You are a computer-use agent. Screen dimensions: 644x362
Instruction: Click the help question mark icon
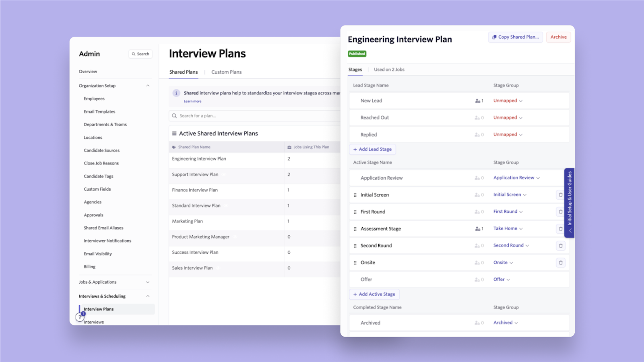80,318
